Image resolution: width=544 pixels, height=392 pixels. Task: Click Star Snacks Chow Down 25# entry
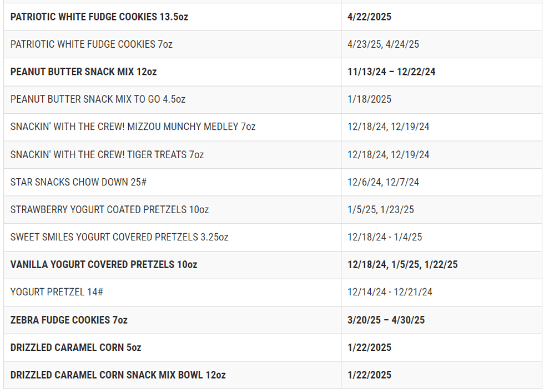pyautogui.click(x=78, y=182)
